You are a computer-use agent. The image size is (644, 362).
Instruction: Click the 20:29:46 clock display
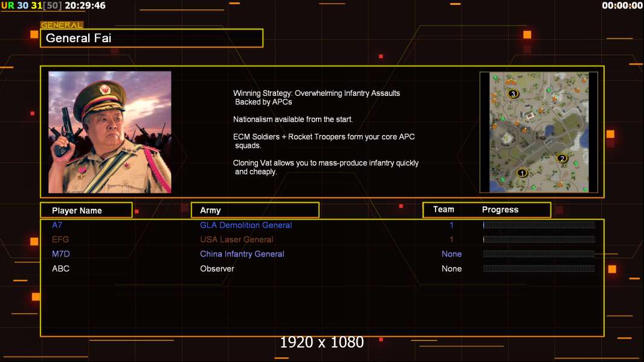(85, 5)
